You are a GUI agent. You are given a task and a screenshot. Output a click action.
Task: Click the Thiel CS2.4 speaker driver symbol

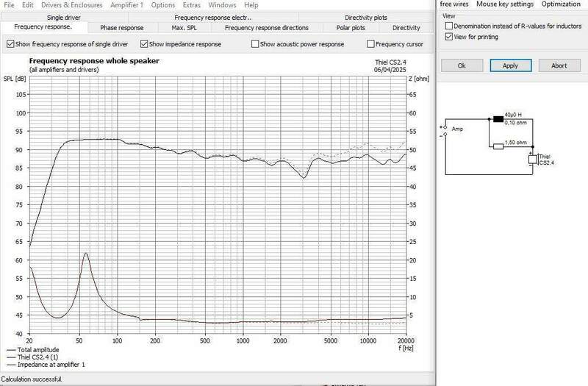point(531,160)
